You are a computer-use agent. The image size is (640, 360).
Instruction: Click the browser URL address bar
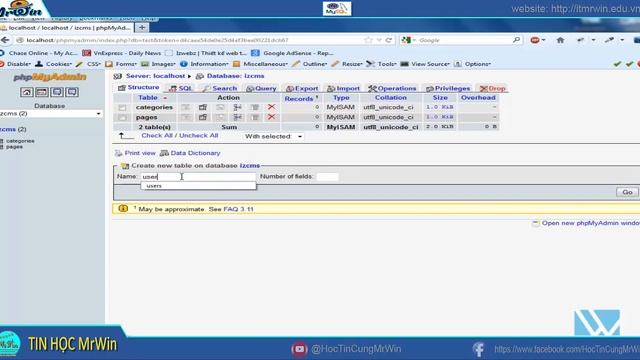192,40
